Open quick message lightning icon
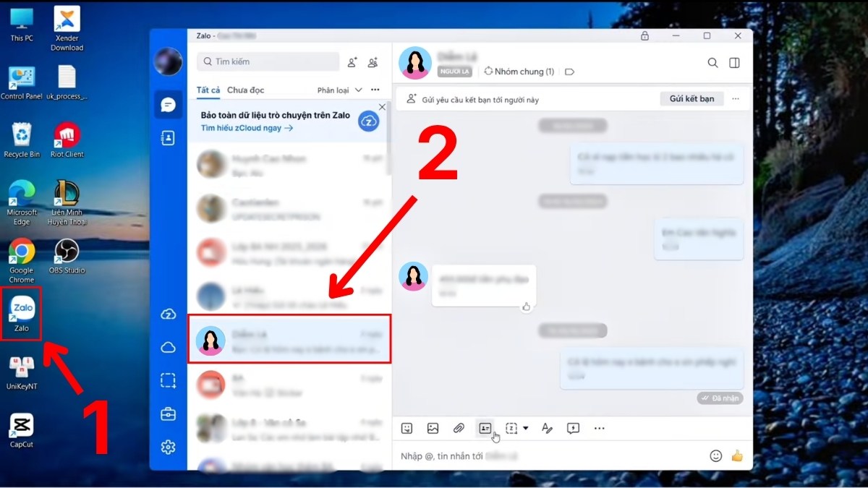Image resolution: width=868 pixels, height=488 pixels. click(573, 428)
